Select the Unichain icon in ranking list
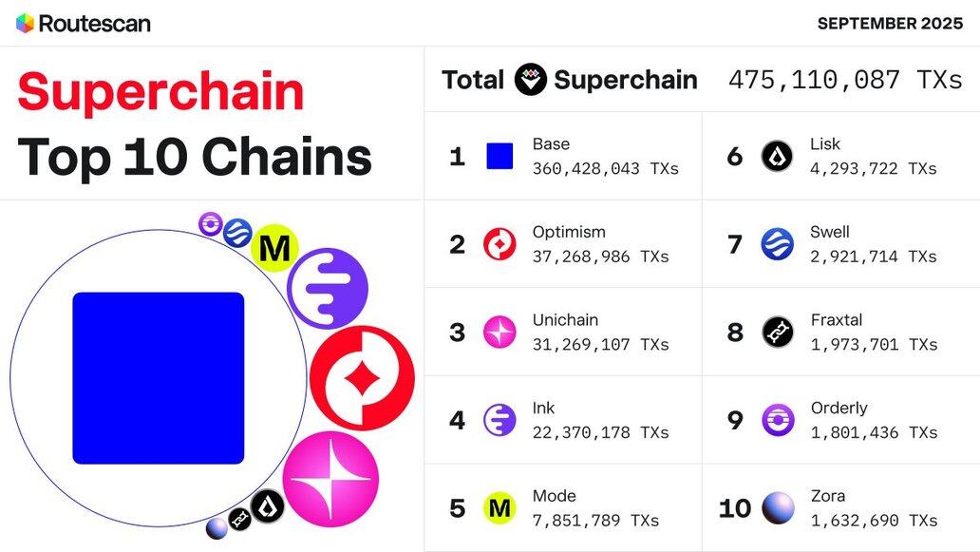Viewport: 980px width, 552px height. (x=499, y=332)
